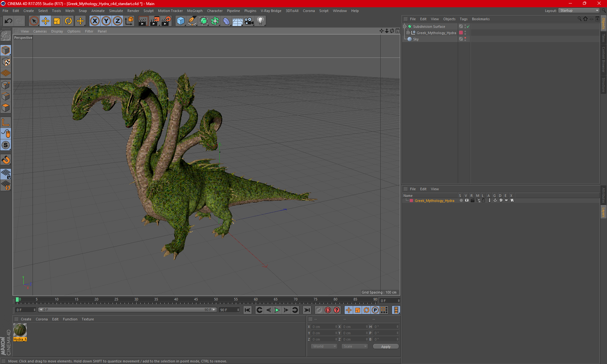Activate the Move tool
The height and width of the screenshot is (364, 607).
46,21
